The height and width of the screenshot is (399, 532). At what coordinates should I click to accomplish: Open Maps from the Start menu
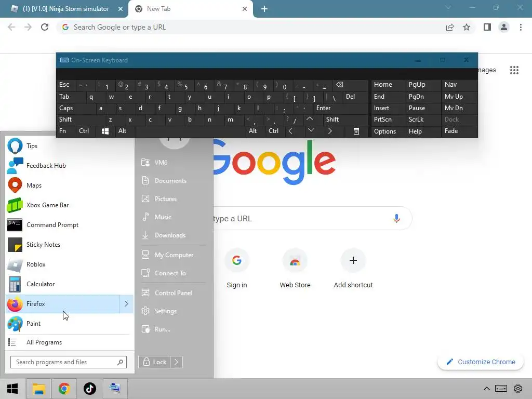[69, 185]
